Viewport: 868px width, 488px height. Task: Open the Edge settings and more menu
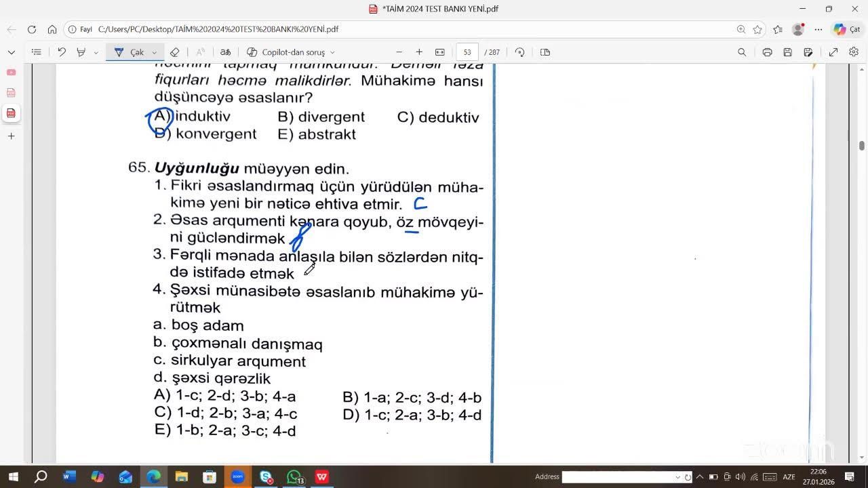click(818, 29)
